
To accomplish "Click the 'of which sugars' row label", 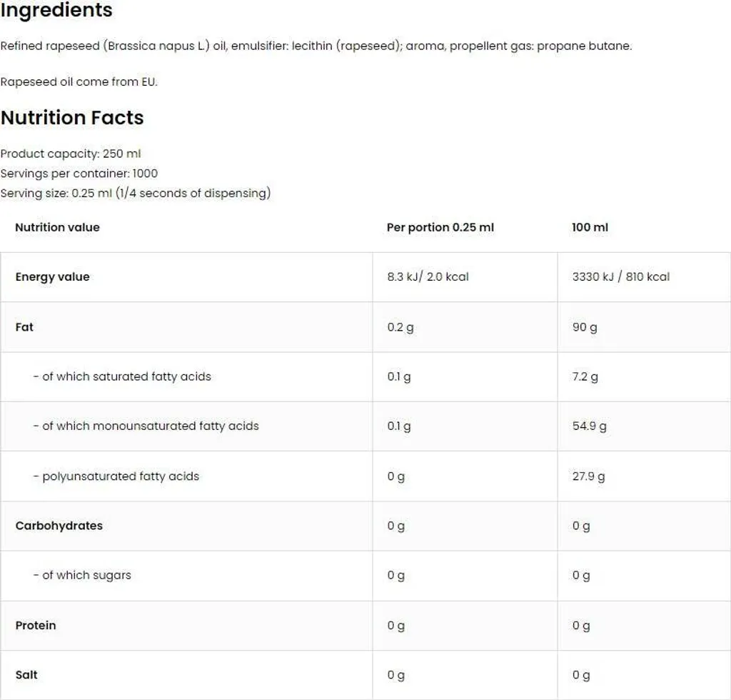I will point(82,575).
